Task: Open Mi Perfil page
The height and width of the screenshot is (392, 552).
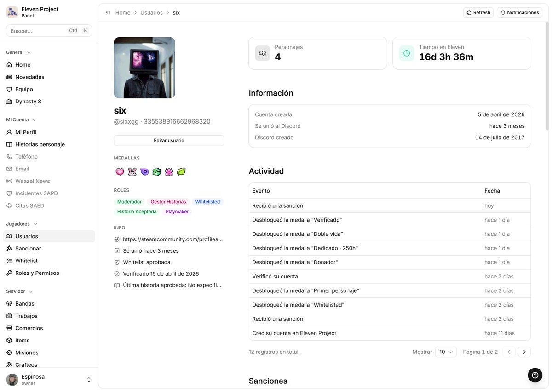Action: pos(49,132)
